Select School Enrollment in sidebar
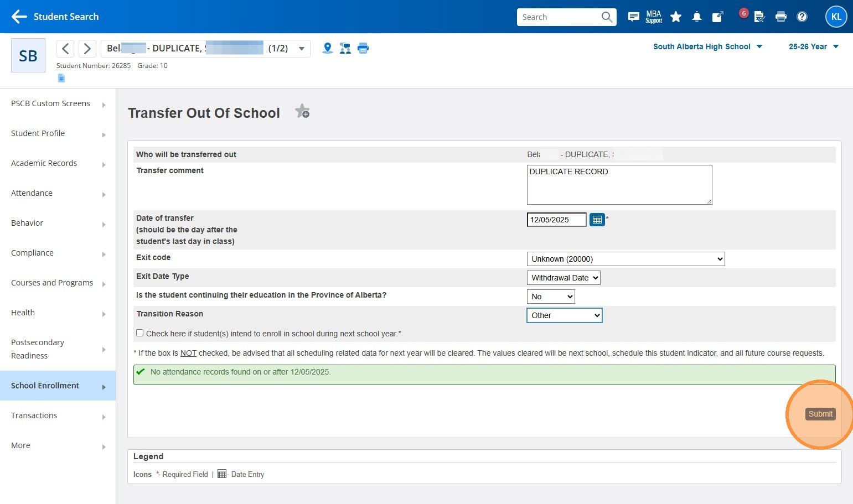Viewport: 853px width, 504px height. coord(58,386)
